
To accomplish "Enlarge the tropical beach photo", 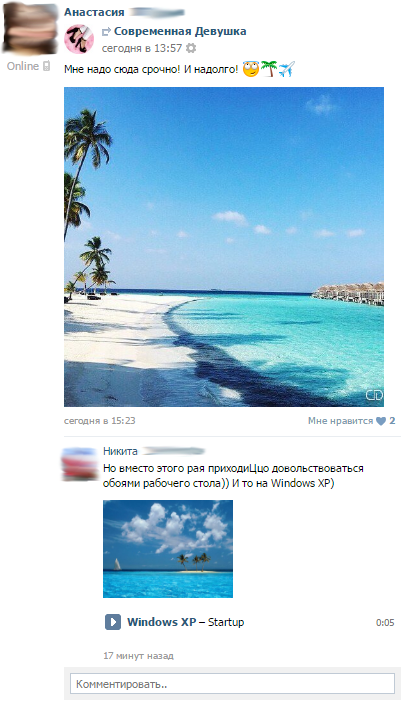I will click(224, 247).
